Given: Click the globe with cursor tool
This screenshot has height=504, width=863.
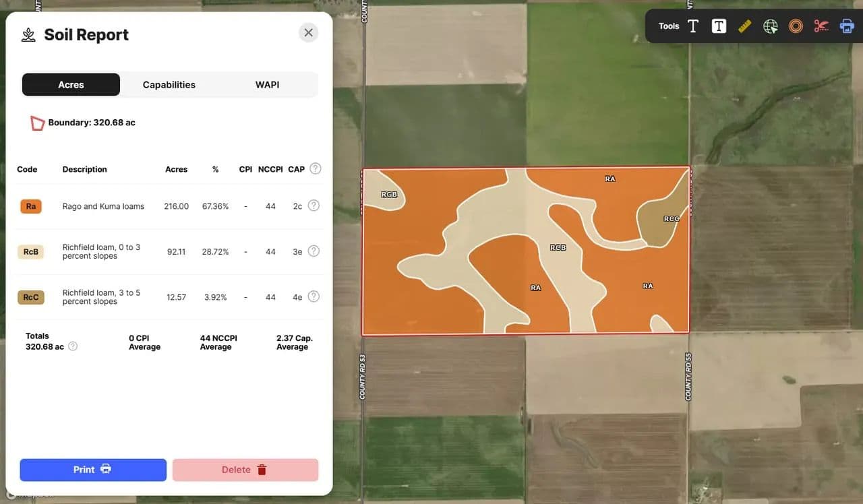Looking at the screenshot, I should tap(770, 26).
